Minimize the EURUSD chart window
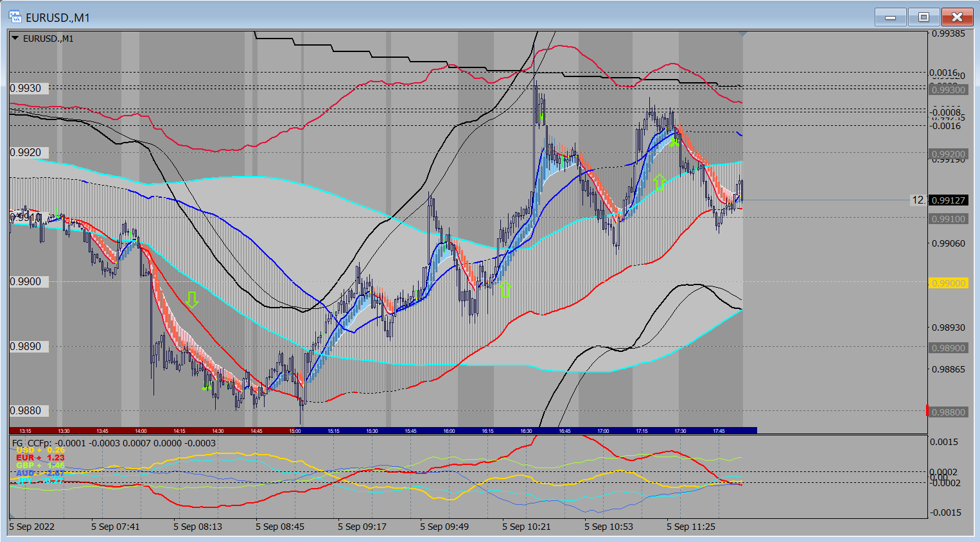This screenshot has height=542, width=980. click(890, 17)
